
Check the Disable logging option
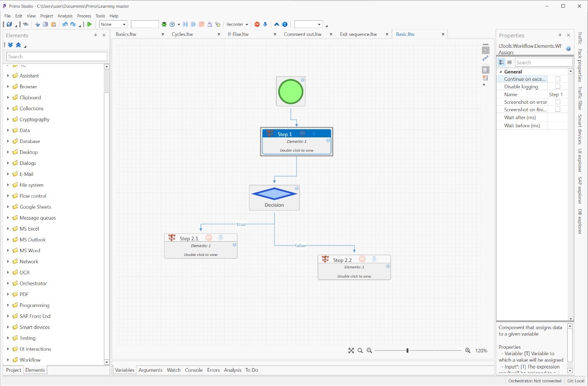click(x=557, y=86)
